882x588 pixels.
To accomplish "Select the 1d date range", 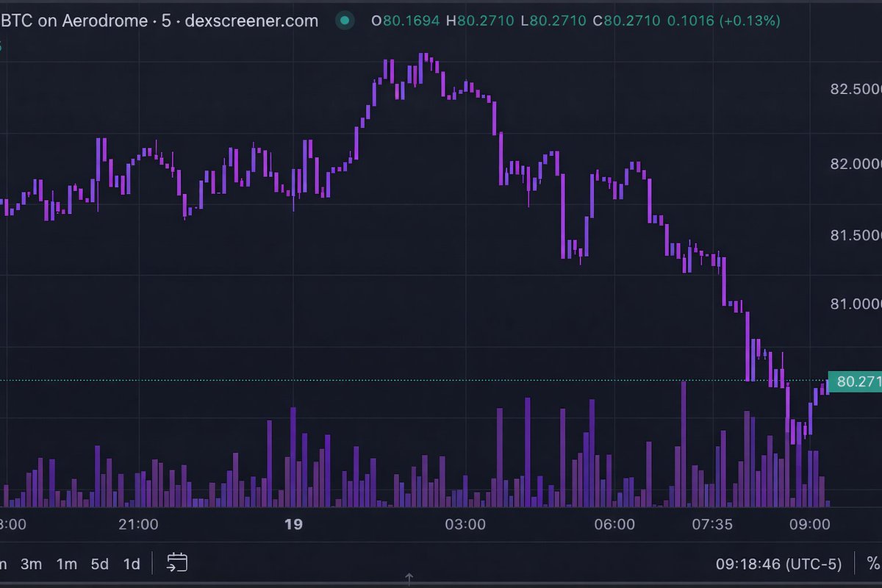I will point(132,564).
